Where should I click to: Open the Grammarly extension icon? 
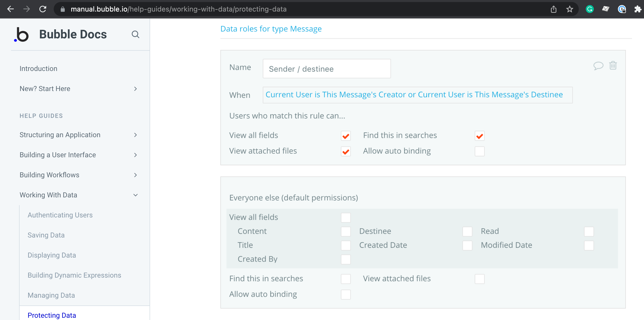[590, 9]
